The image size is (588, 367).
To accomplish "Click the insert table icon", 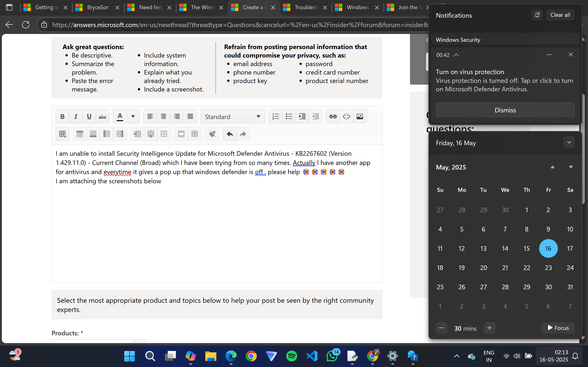I will (x=62, y=134).
